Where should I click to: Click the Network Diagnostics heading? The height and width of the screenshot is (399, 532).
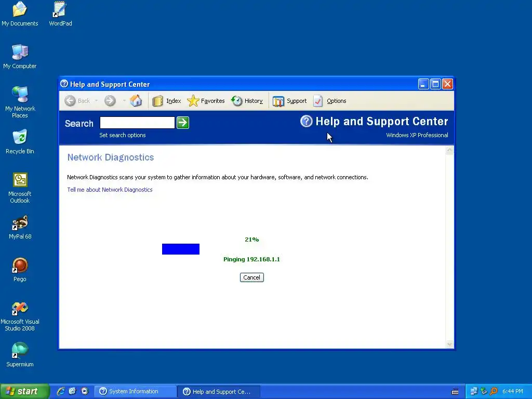click(111, 157)
